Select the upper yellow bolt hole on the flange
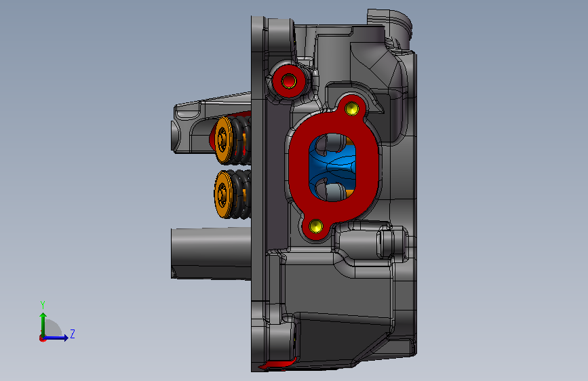 (351, 108)
